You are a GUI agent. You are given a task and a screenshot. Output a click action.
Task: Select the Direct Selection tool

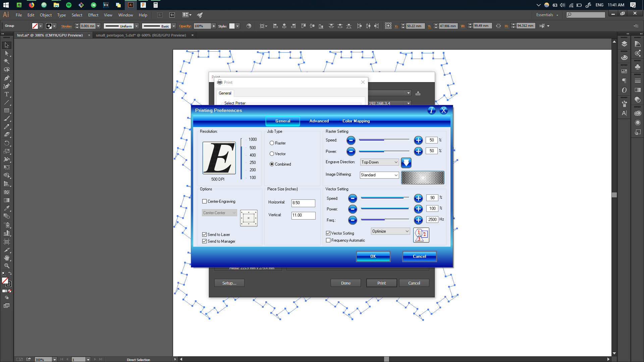pos(6,53)
